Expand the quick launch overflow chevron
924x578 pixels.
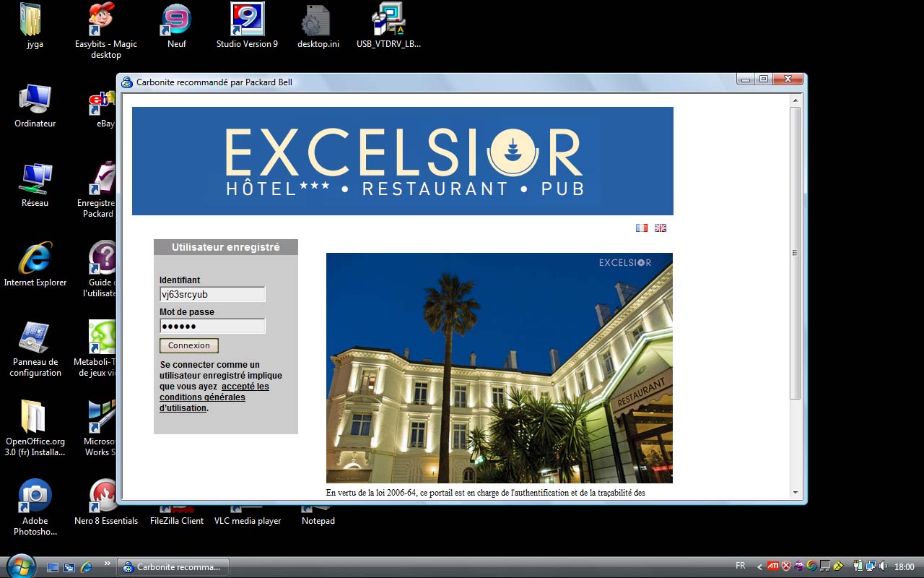tap(108, 564)
